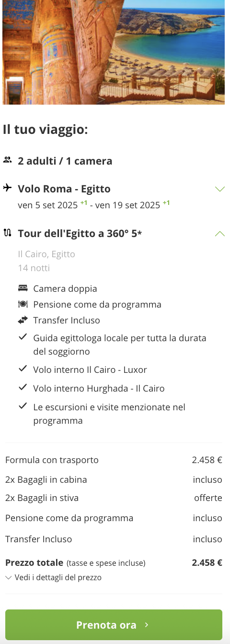Click the travelers people icon
Screen dimensions: 230x644
(x=7, y=160)
